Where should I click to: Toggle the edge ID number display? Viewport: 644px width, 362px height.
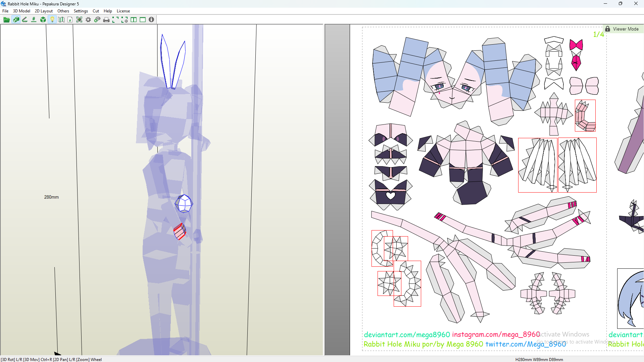[x=34, y=20]
